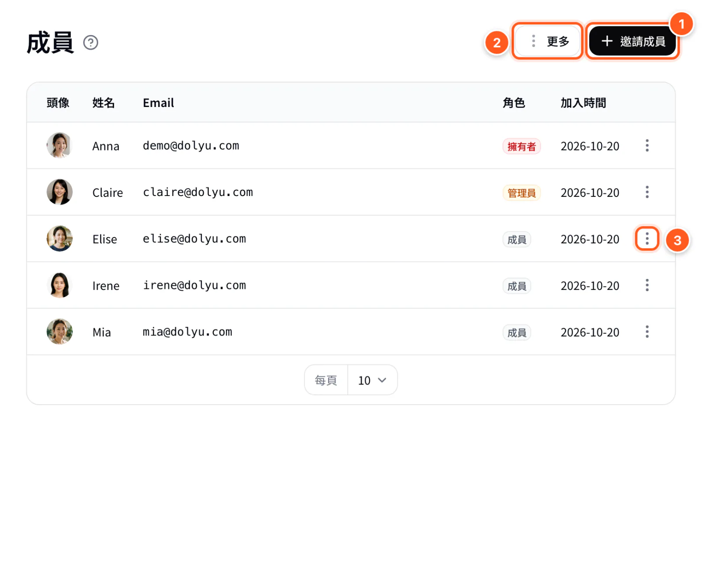Open the 更多 menu button
The width and height of the screenshot is (702, 588).
[547, 41]
